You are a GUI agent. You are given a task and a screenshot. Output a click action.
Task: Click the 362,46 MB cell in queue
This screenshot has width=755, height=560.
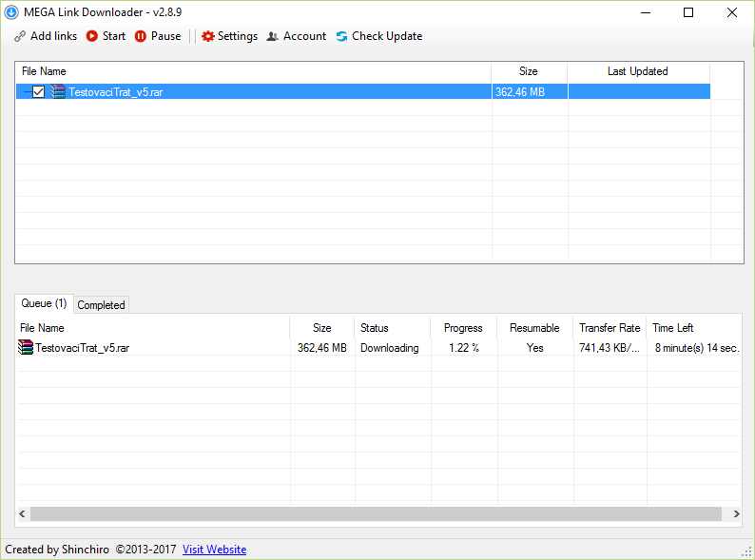click(x=322, y=348)
